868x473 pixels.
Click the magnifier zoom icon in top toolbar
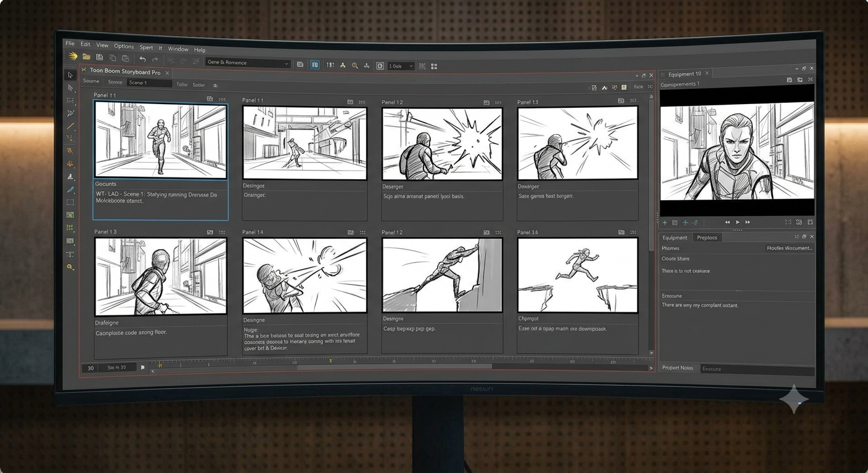pos(354,65)
